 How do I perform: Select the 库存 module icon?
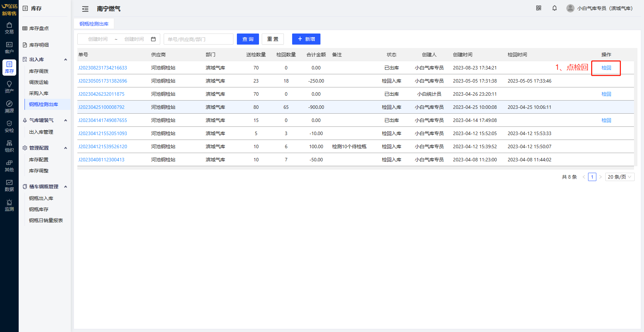(9, 67)
